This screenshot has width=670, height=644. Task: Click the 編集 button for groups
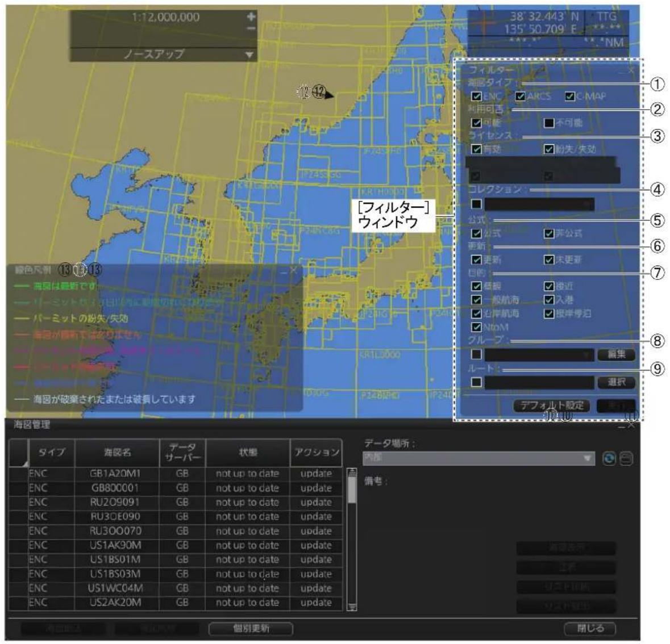pos(616,354)
